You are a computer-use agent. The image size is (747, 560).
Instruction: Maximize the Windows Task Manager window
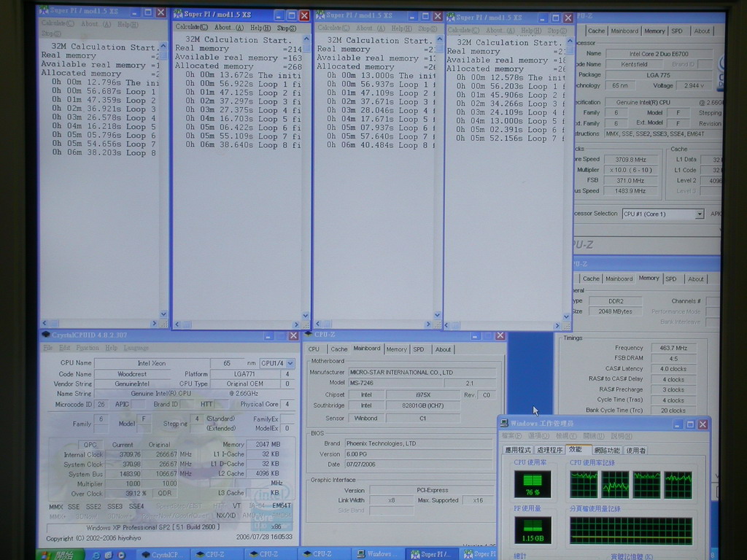pyautogui.click(x=690, y=424)
